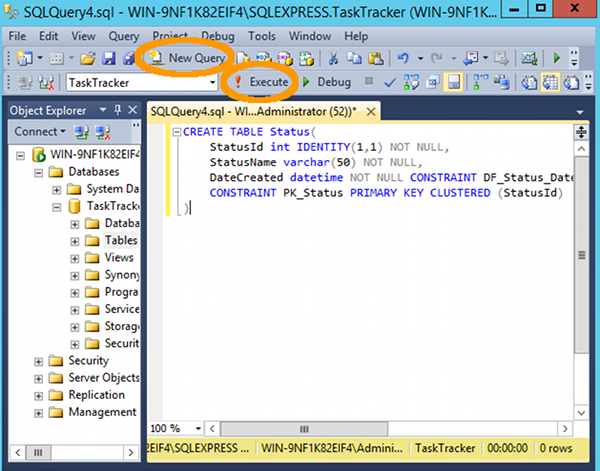Close the Object Explorer panel
The height and width of the screenshot is (471, 600).
pos(132,110)
